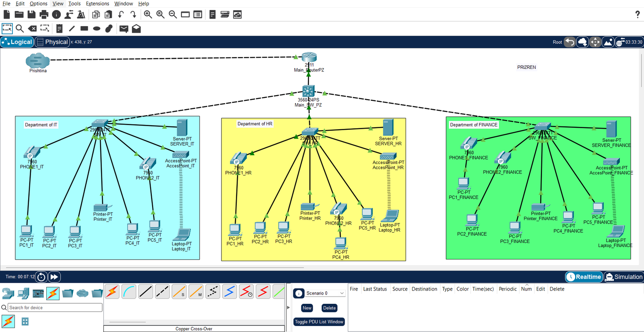Open the User Profile icon

coord(69,15)
